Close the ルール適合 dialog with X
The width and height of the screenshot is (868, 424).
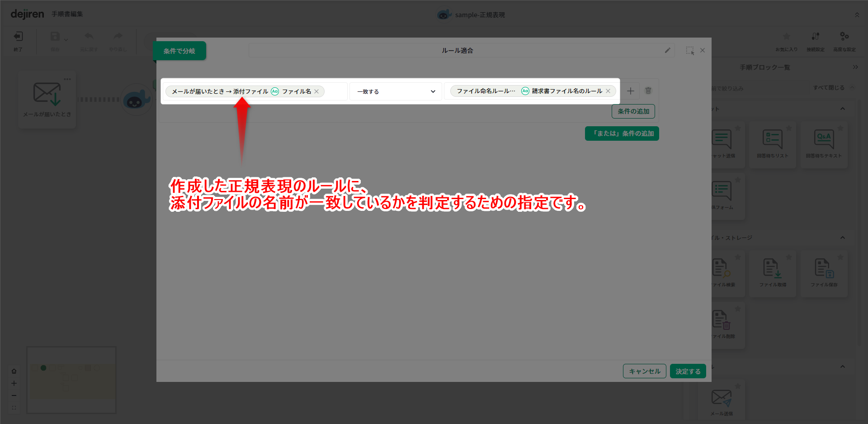click(x=703, y=50)
